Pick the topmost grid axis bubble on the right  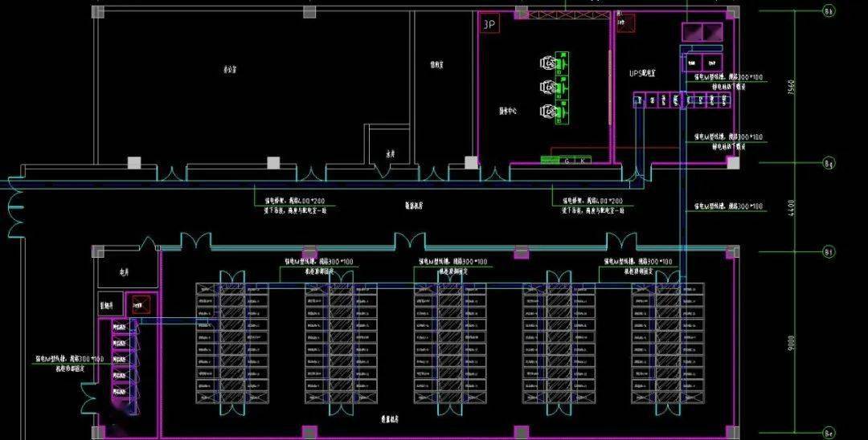829,11
